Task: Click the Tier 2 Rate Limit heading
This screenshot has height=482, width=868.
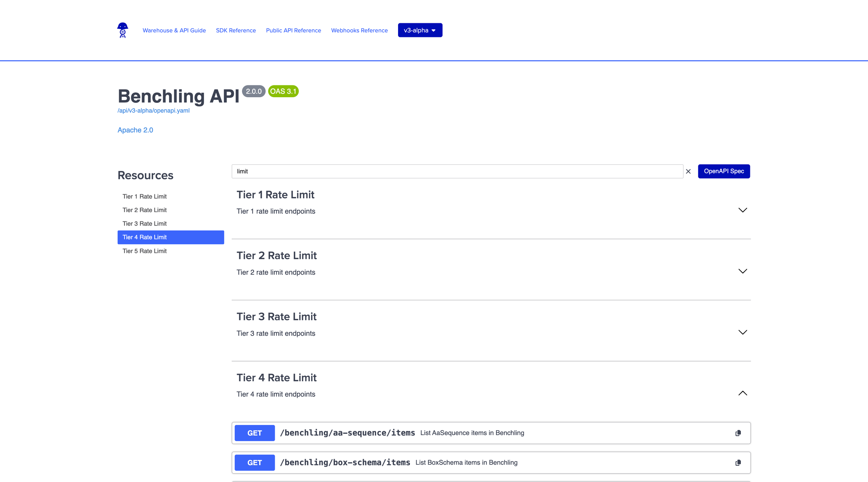Action: click(x=277, y=256)
